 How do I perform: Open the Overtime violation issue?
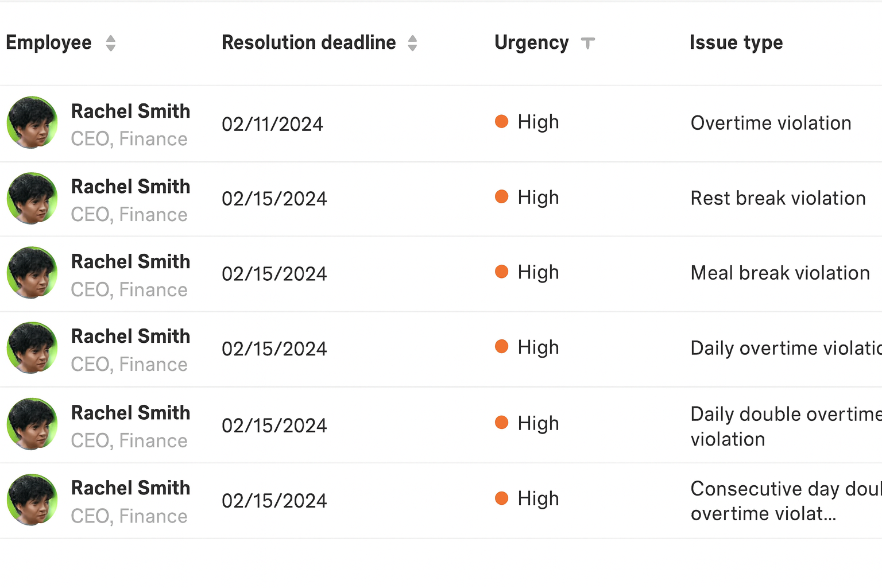(x=771, y=123)
